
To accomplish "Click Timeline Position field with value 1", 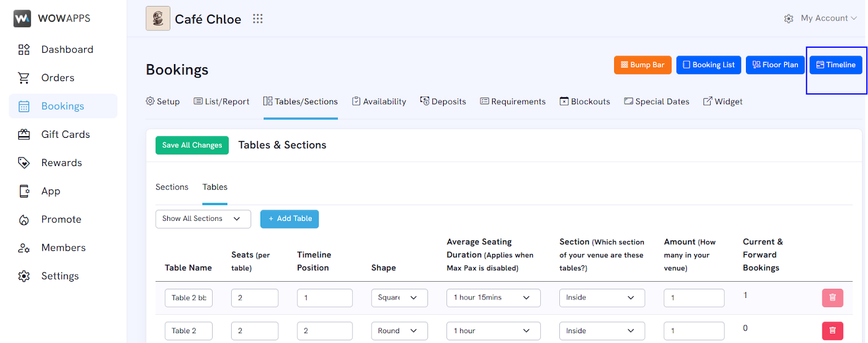I will pos(324,298).
